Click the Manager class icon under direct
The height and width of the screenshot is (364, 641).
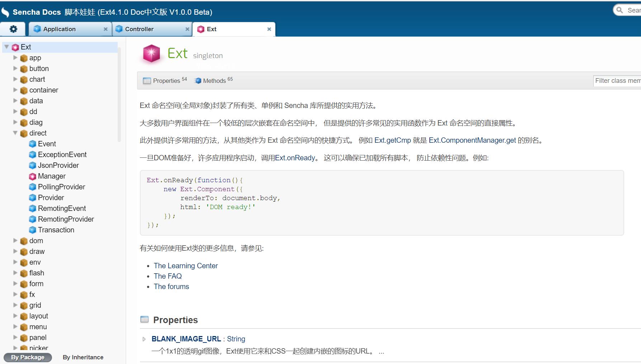[33, 176]
